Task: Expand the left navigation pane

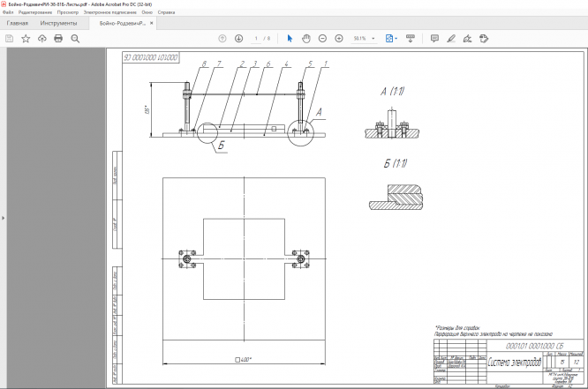Action: 4,216
